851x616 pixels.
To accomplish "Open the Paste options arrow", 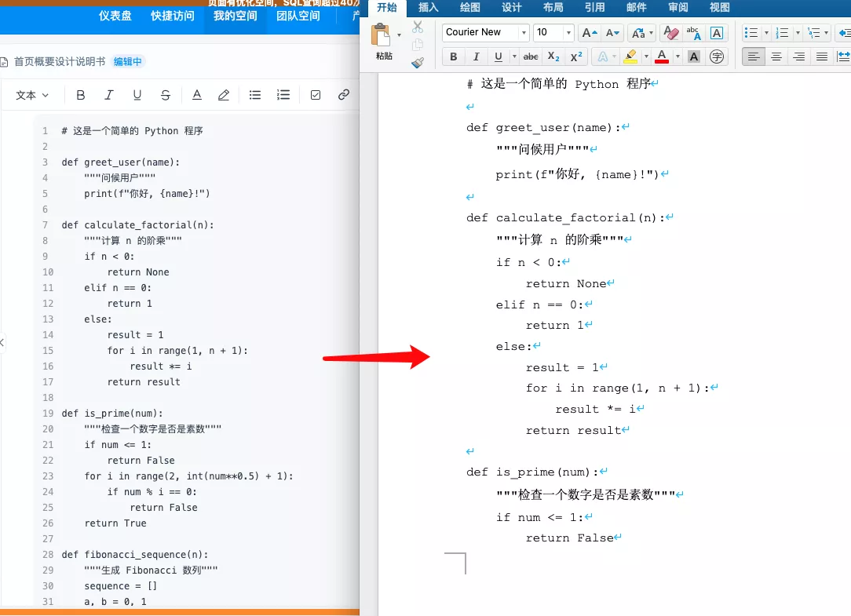I will [399, 35].
